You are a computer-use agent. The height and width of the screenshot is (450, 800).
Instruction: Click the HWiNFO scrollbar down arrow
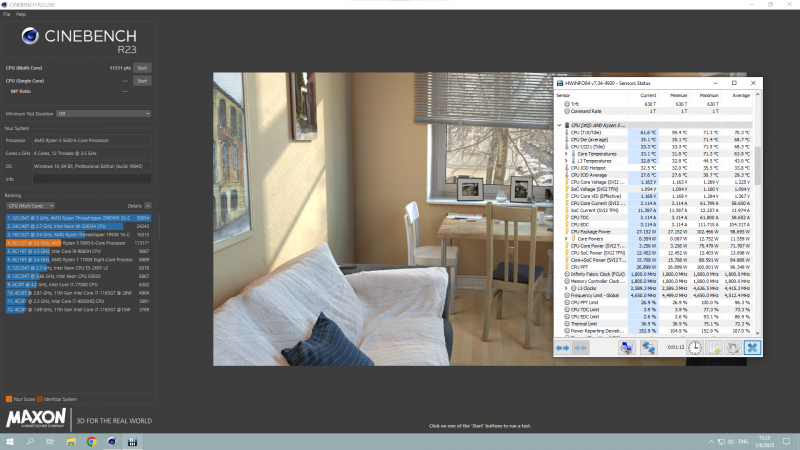[x=757, y=333]
